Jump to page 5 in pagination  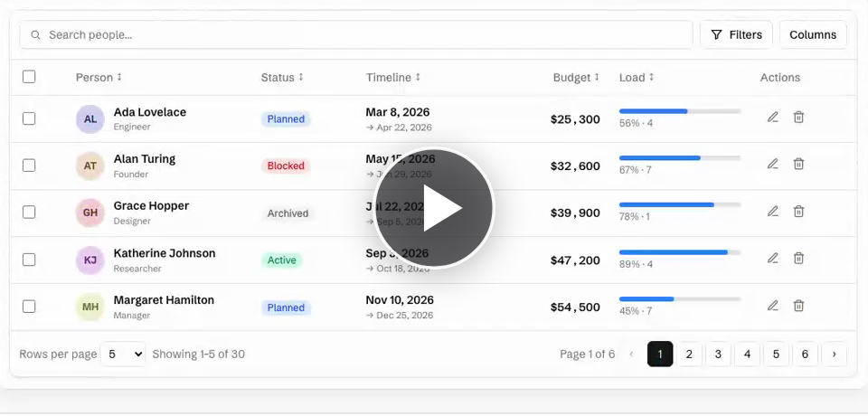click(x=776, y=354)
